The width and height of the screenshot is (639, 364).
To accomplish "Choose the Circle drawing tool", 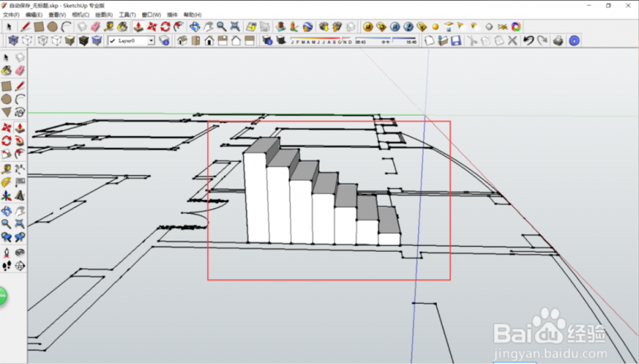I will [53, 27].
